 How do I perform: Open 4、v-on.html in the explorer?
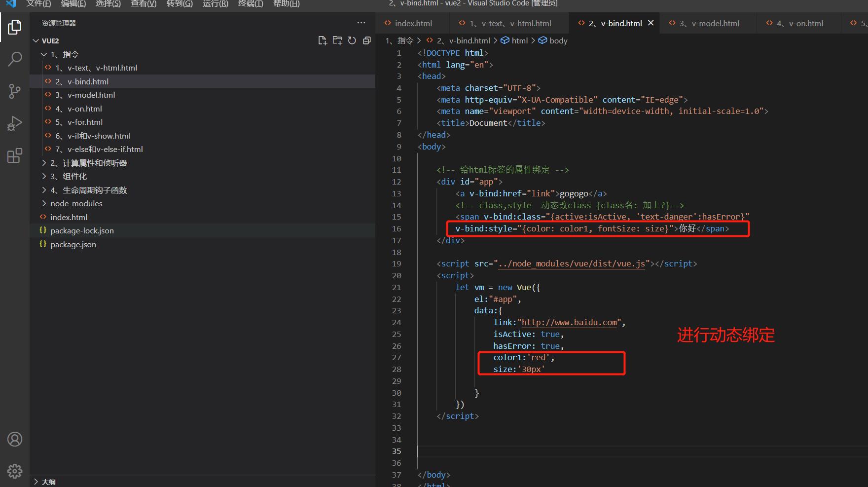pos(202,109)
